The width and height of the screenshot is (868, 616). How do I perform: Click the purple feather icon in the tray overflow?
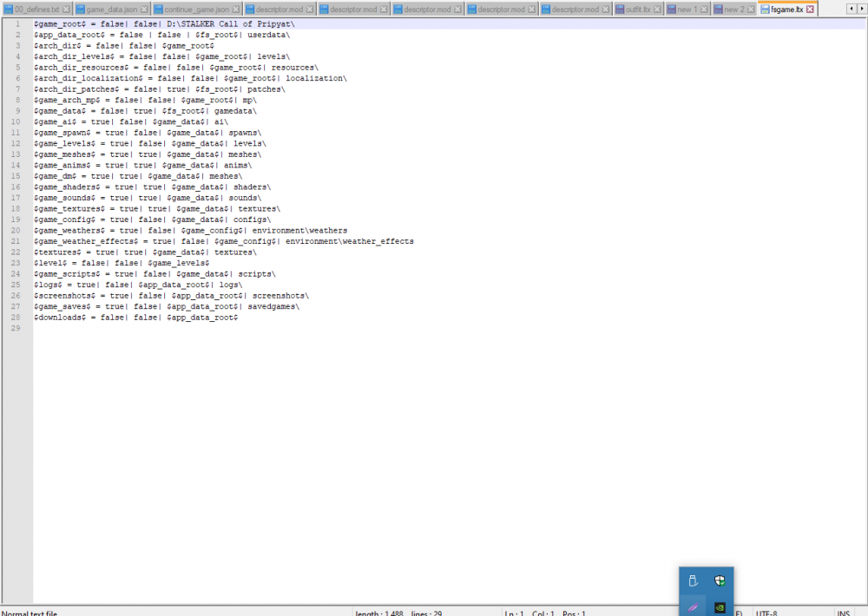pyautogui.click(x=693, y=607)
